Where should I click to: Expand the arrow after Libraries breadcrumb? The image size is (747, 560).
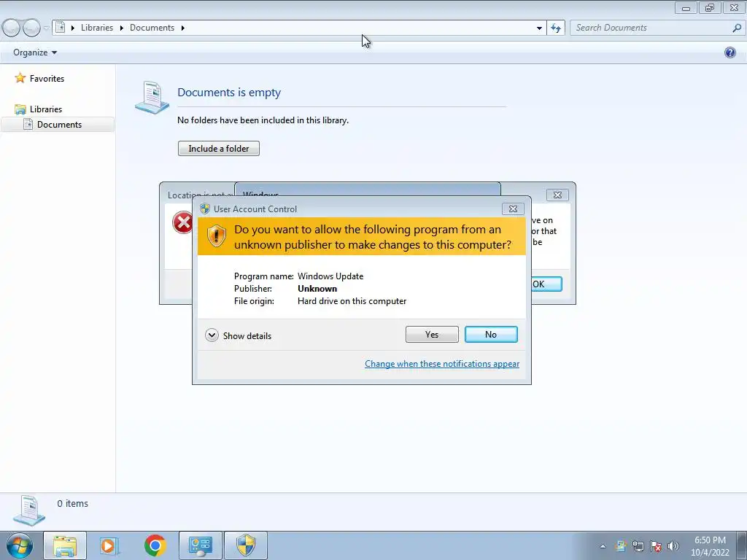point(122,28)
